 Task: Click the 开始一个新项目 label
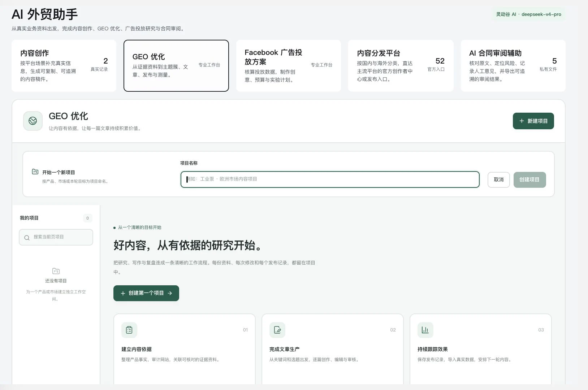tap(59, 173)
